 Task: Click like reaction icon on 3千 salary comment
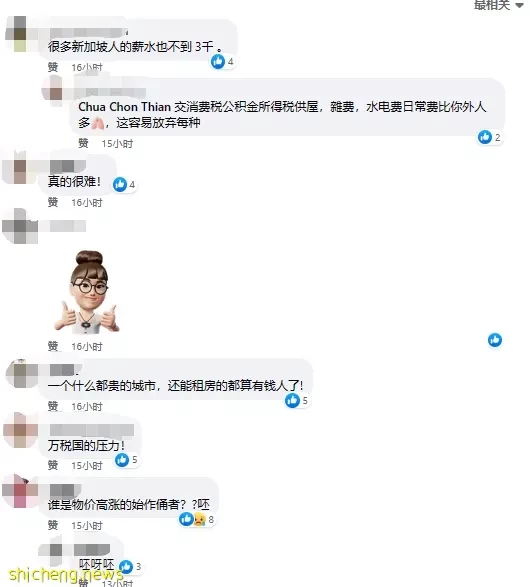[218, 61]
